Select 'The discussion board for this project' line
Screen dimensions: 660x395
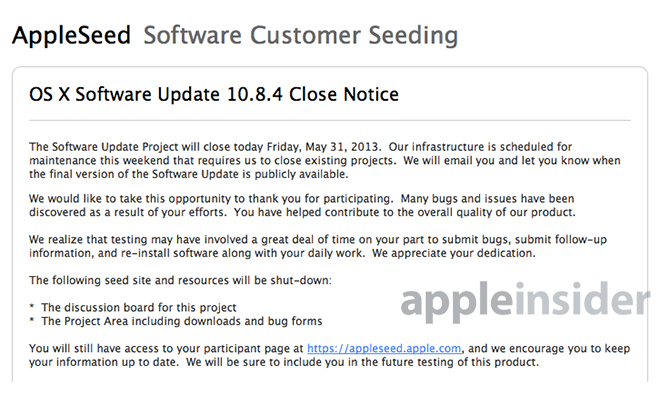click(x=139, y=308)
